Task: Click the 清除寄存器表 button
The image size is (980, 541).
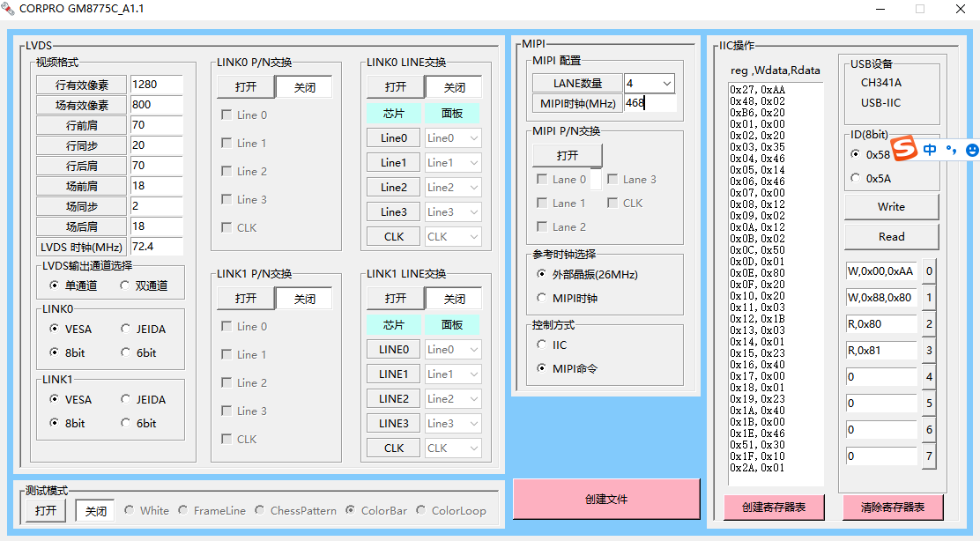Action: (893, 508)
